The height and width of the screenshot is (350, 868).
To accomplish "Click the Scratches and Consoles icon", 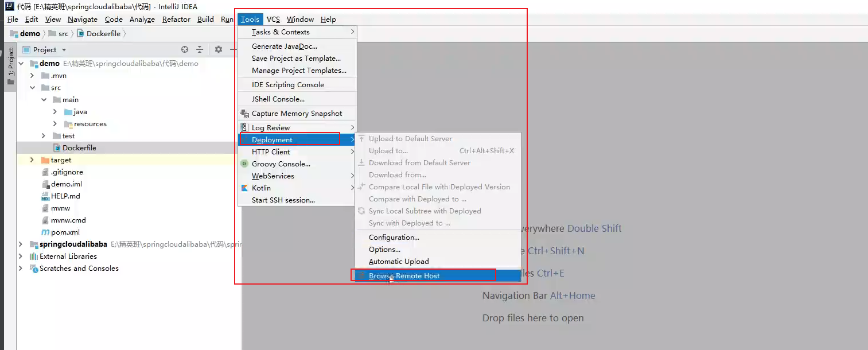I will tap(34, 269).
